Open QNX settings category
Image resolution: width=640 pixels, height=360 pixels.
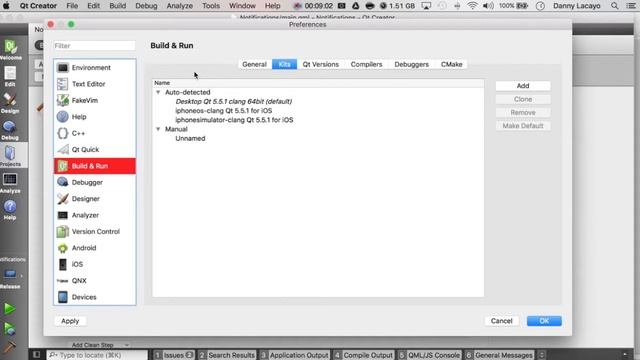[x=94, y=280]
